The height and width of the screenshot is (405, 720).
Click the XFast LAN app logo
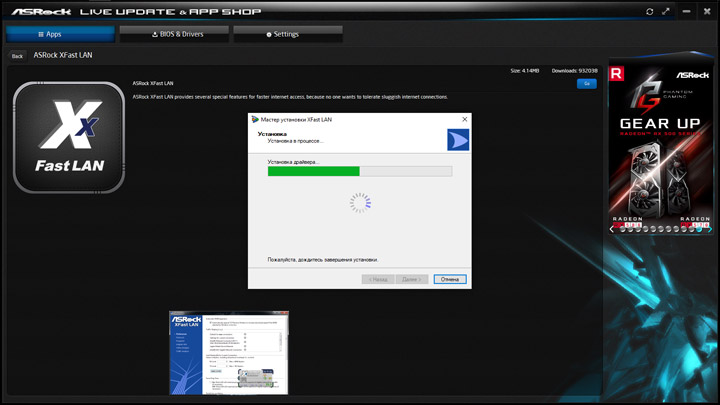(x=69, y=137)
